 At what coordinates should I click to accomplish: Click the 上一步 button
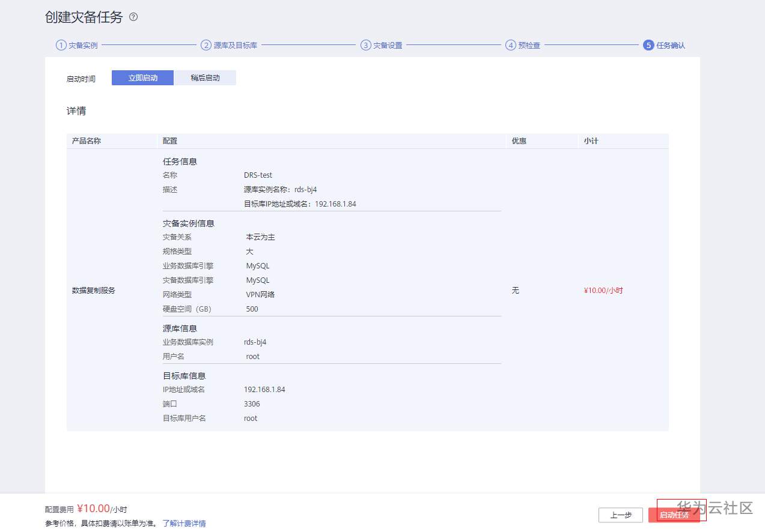coord(621,515)
